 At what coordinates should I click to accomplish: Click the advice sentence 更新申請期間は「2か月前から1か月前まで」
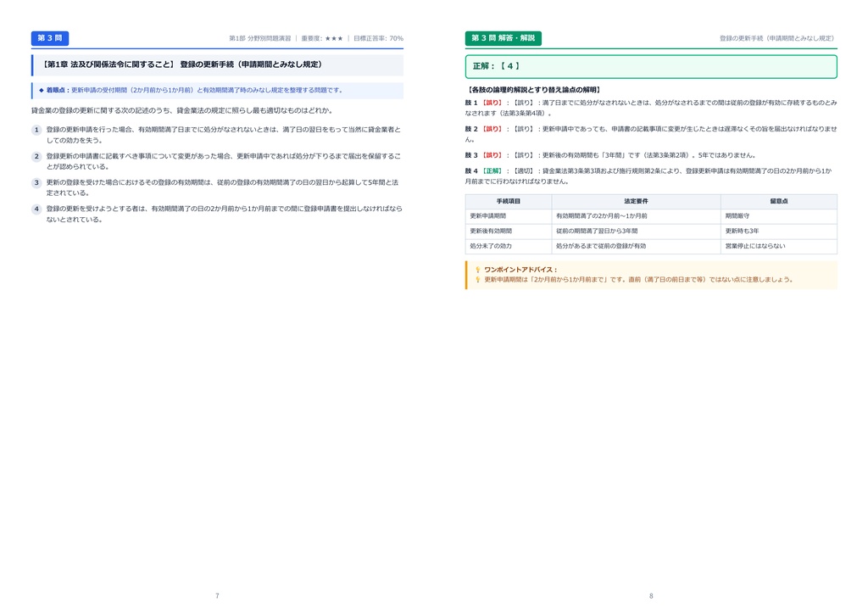(x=638, y=280)
